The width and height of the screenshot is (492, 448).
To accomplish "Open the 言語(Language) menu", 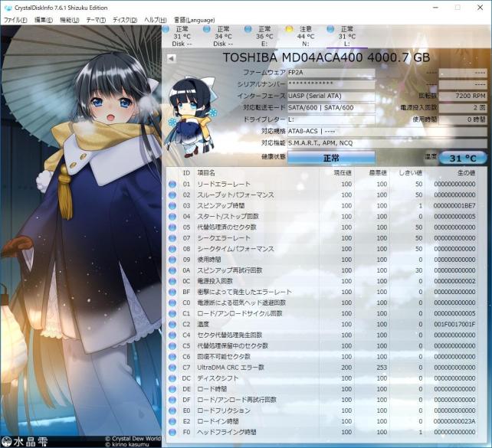I will tap(194, 20).
